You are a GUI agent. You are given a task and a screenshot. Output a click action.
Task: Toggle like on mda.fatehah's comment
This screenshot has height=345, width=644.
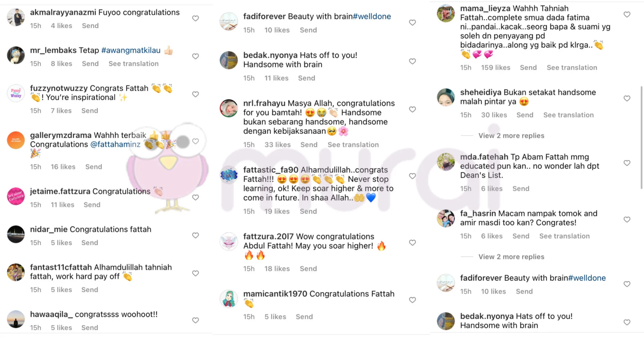[627, 163]
